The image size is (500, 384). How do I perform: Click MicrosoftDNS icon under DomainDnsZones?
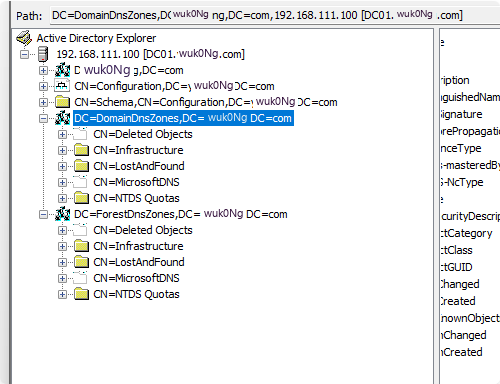(81, 182)
